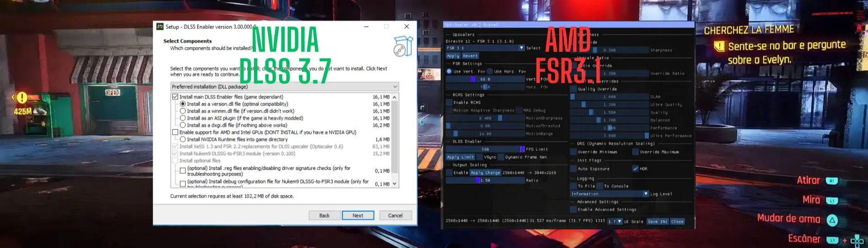
Task: Adjust the MotionThreshold slider
Action: pos(485,126)
